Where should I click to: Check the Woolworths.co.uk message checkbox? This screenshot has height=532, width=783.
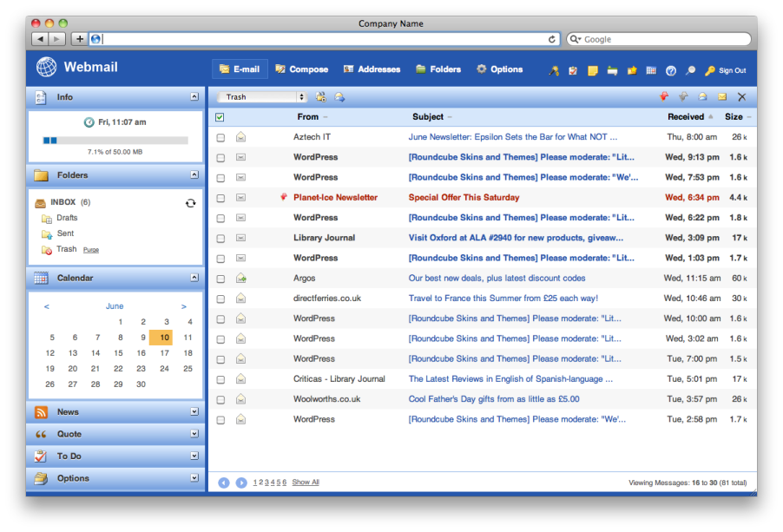pos(220,400)
